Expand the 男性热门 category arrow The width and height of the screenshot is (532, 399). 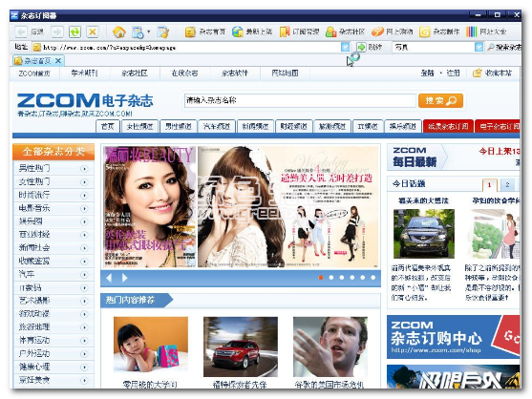[84, 169]
